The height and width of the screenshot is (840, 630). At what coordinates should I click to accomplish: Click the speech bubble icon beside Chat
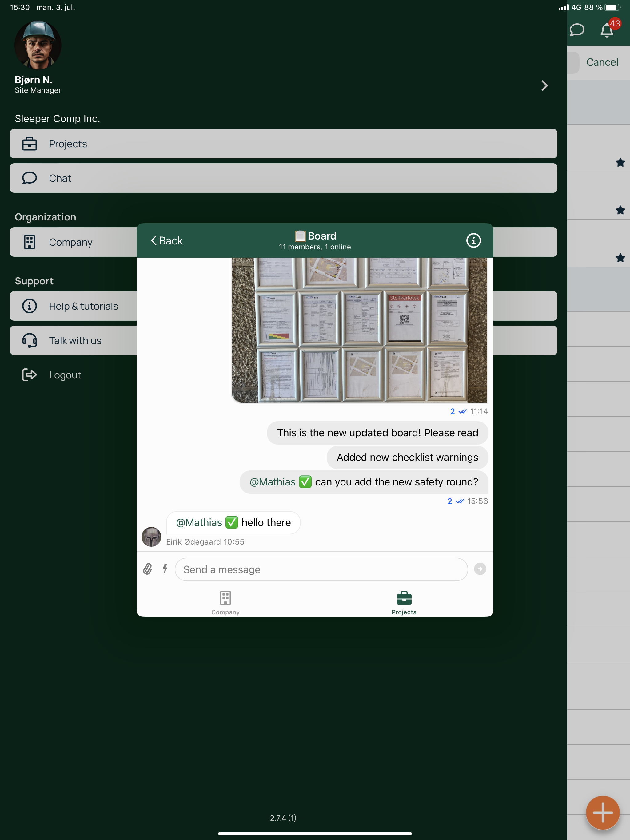29,178
